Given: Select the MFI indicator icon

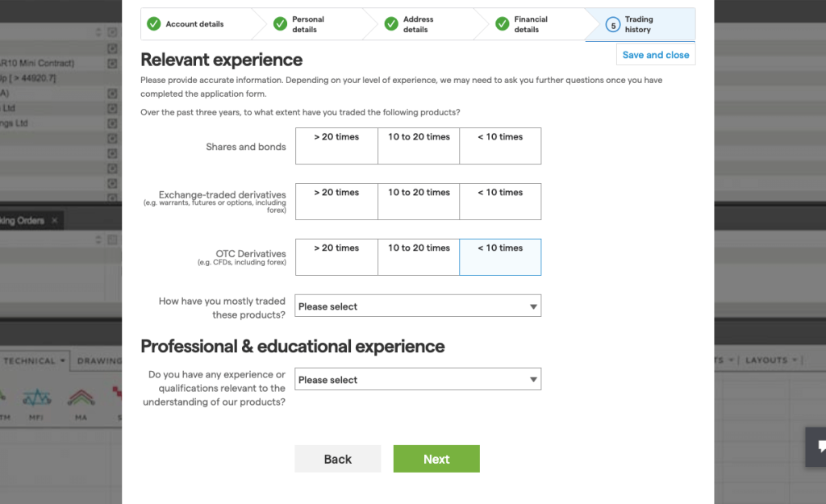Looking at the screenshot, I should tap(36, 398).
